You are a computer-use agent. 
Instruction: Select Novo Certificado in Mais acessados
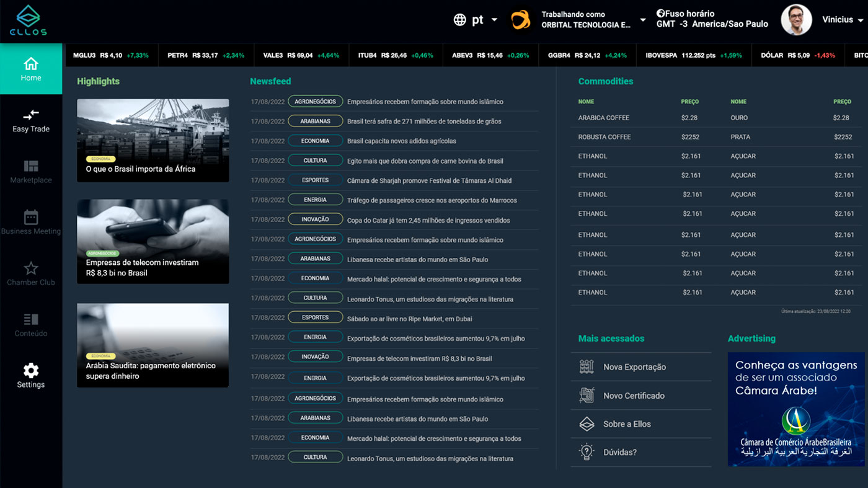pos(634,396)
